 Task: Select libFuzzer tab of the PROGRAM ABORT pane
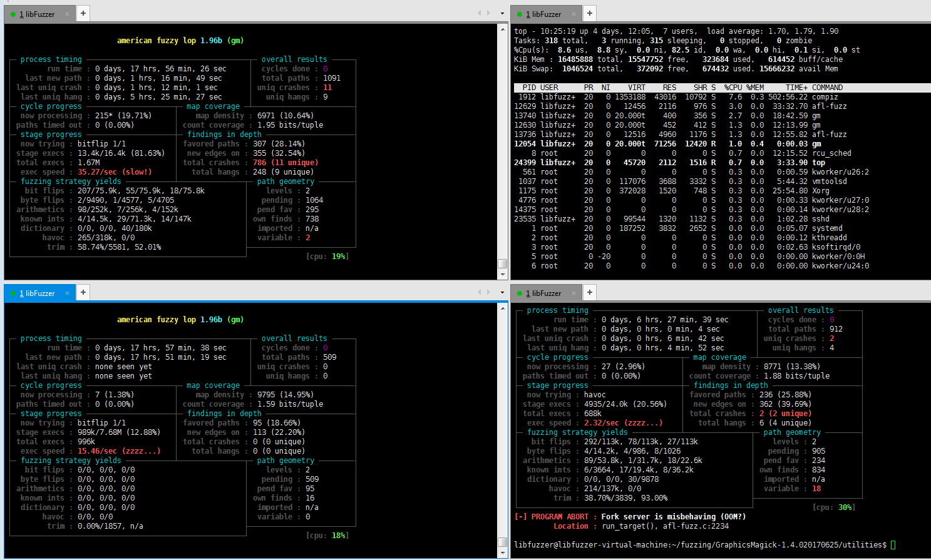[546, 293]
